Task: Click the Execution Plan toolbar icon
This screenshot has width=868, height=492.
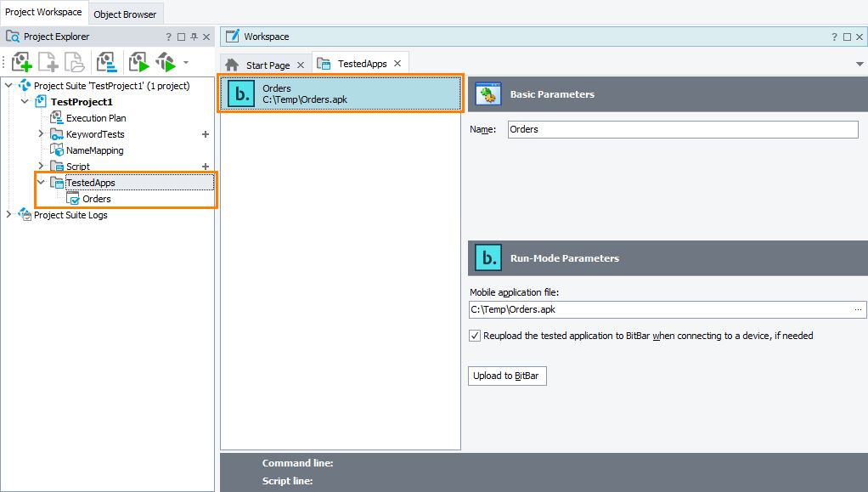Action: coord(106,62)
